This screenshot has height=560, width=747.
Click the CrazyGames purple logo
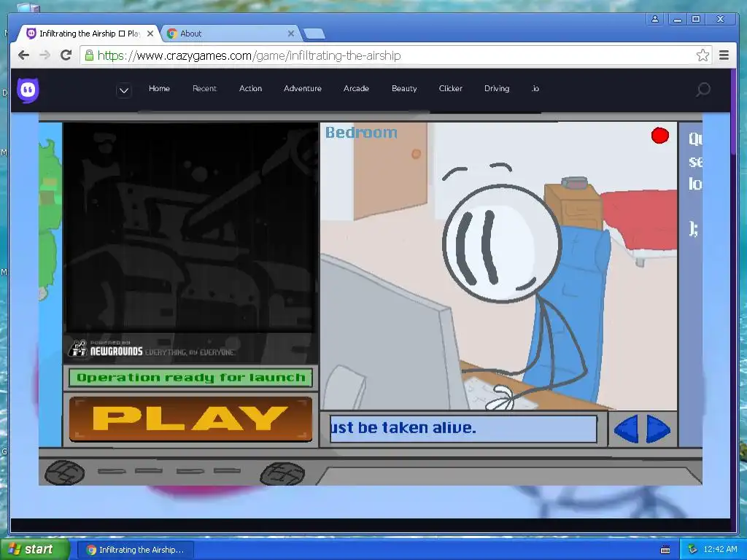click(28, 90)
